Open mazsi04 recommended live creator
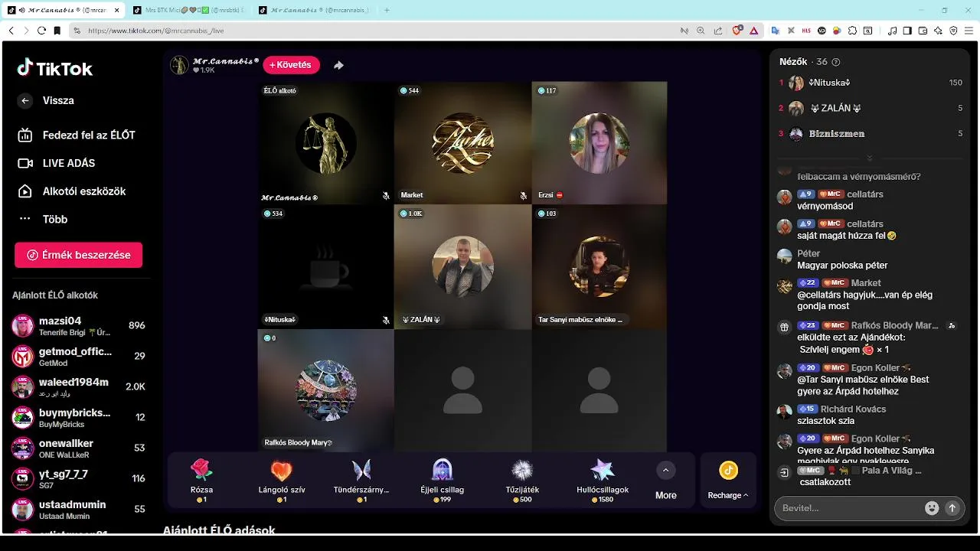Screen dimensions: 980x551 pyautogui.click(x=78, y=325)
